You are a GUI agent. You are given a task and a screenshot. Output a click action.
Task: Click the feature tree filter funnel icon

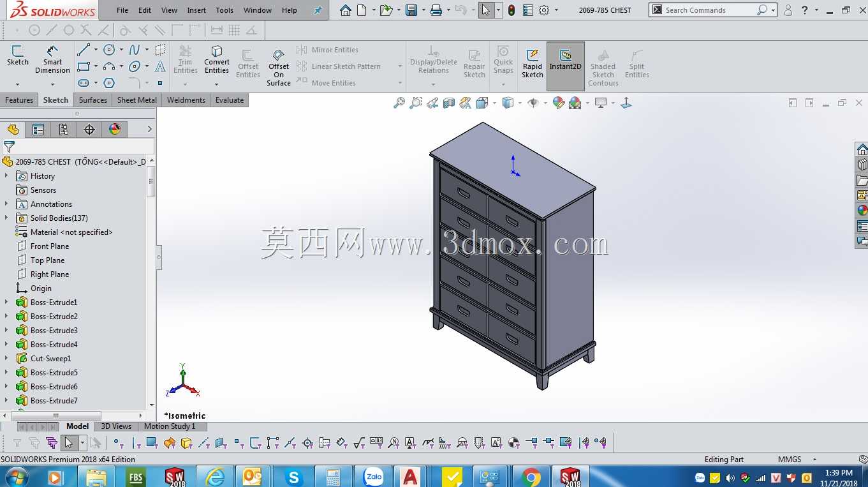tap(9, 147)
